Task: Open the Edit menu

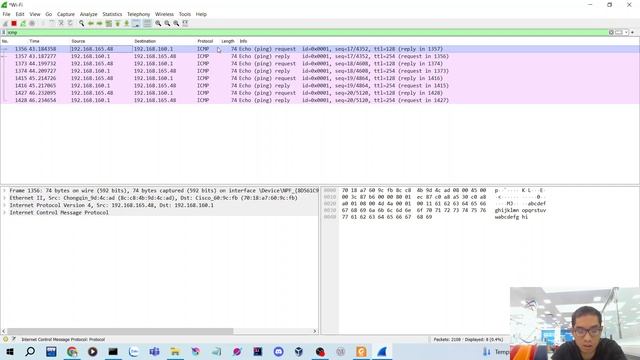Action: (20, 14)
